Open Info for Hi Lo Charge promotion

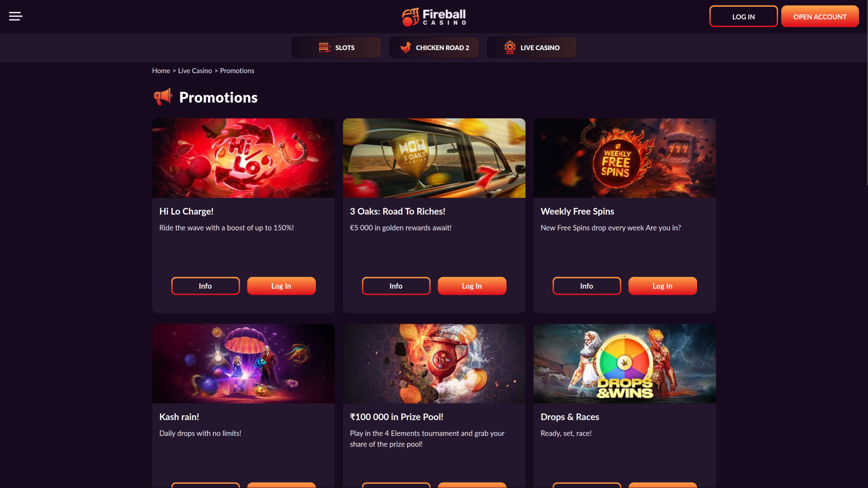205,286
